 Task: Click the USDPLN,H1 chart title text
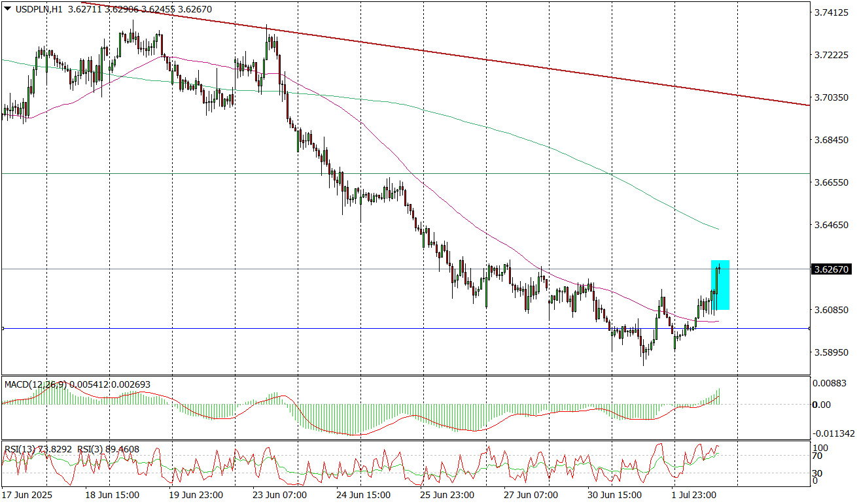click(38, 10)
